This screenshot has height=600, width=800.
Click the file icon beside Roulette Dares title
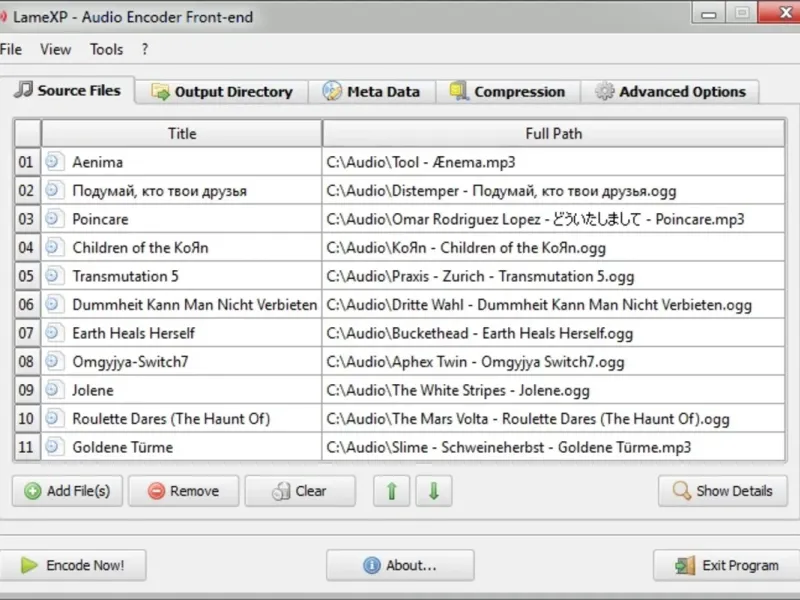pyautogui.click(x=54, y=418)
